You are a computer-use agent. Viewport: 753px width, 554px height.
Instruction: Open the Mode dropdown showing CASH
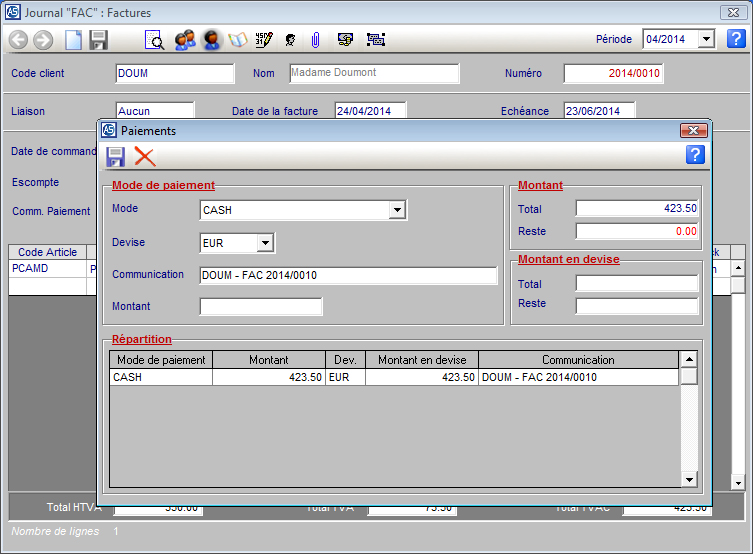[397, 210]
